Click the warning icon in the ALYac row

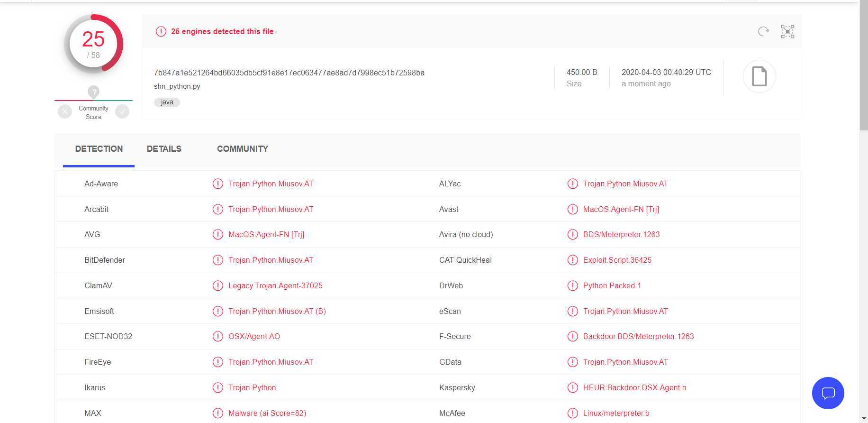point(572,184)
